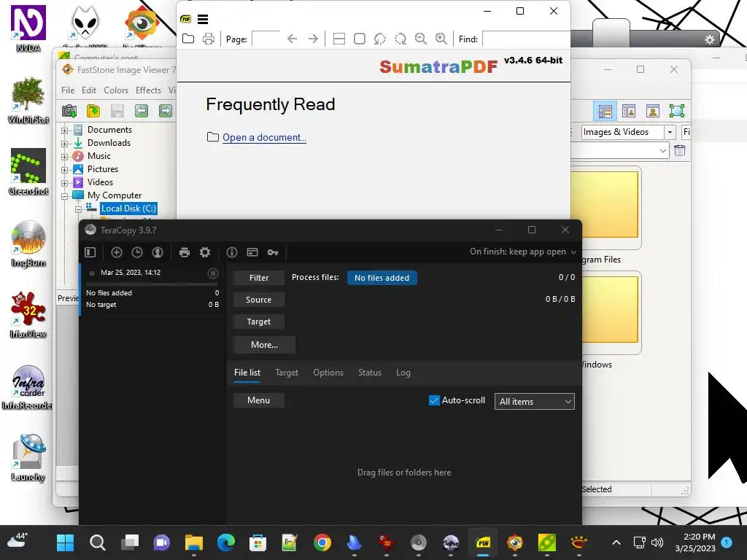Zoom out in SumatraPDF toolbar
The width and height of the screenshot is (747, 560).
421,39
